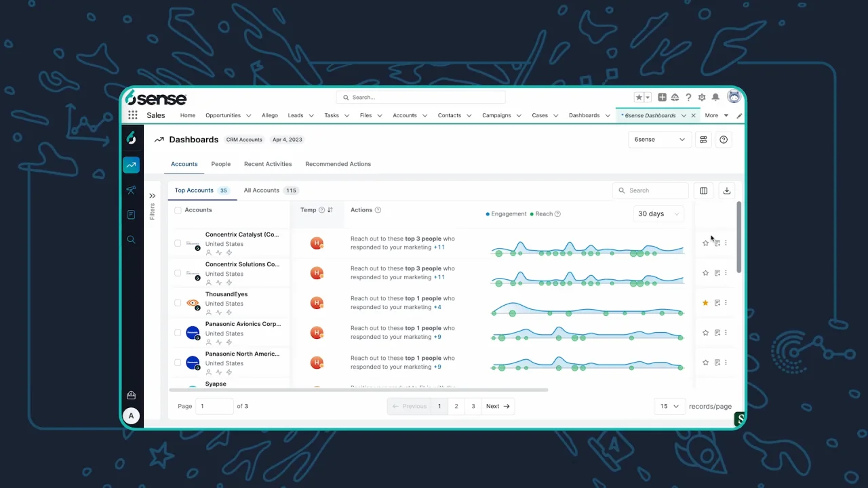Screen dimensions: 868x488
Task: Open the Salesforce app launcher grid
Action: pos(133,115)
